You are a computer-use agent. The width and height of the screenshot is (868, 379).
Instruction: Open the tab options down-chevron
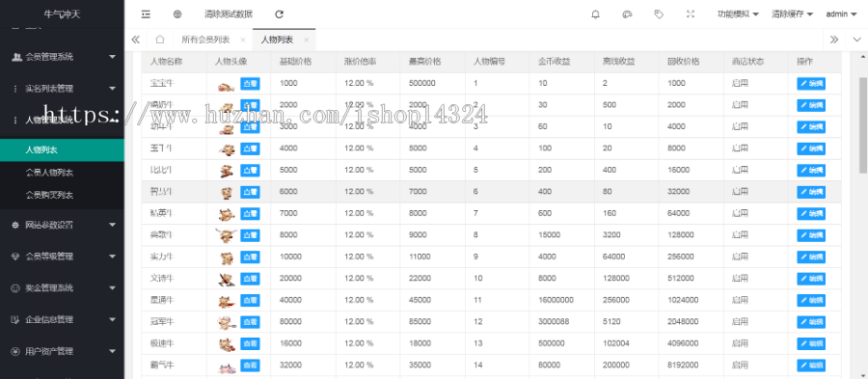pyautogui.click(x=857, y=40)
